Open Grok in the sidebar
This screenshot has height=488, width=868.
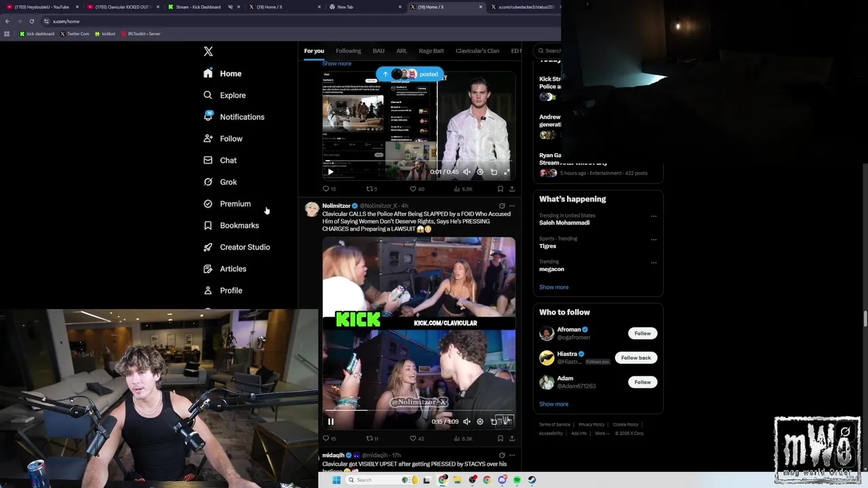(x=220, y=182)
